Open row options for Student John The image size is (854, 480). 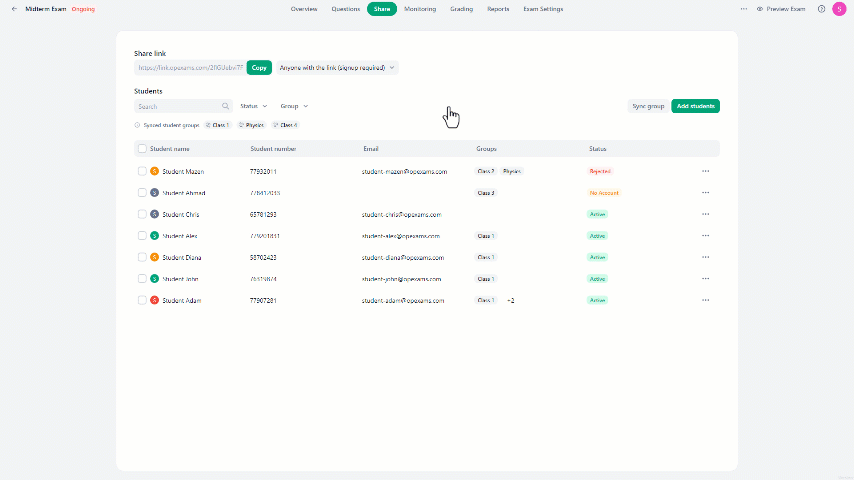coord(705,279)
